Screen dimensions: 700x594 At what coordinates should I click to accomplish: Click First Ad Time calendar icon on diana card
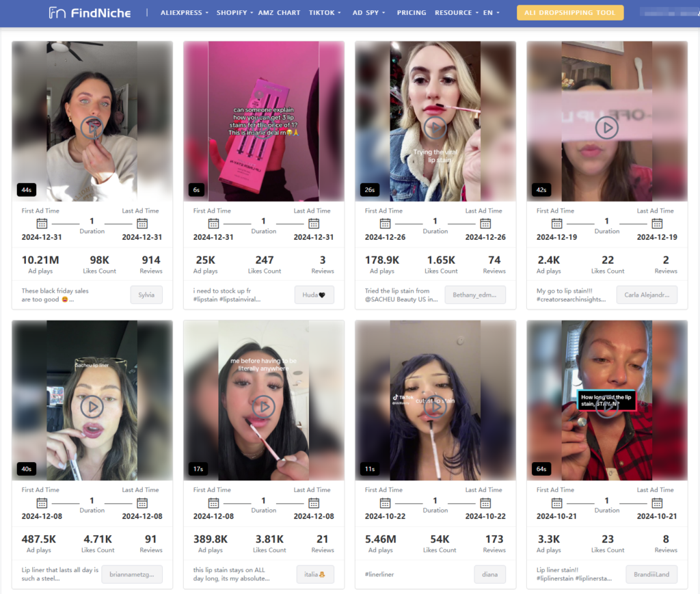[385, 502]
